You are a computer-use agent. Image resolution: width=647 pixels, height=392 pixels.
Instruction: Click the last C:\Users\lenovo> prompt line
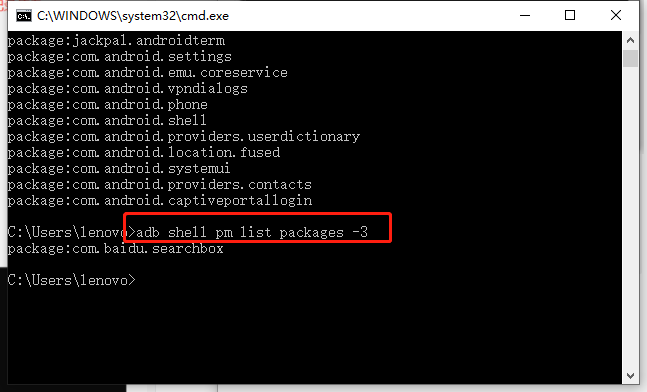click(x=71, y=281)
